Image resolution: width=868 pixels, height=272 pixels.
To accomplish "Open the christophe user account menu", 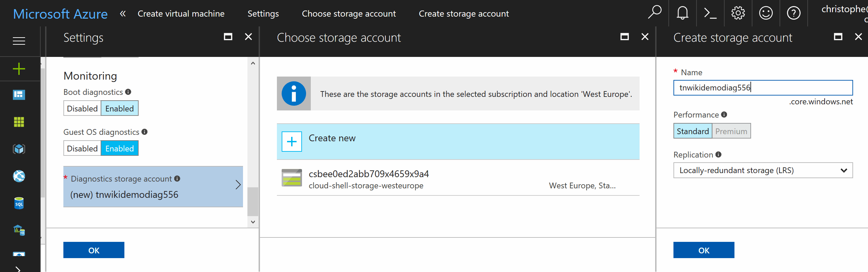I will (844, 13).
